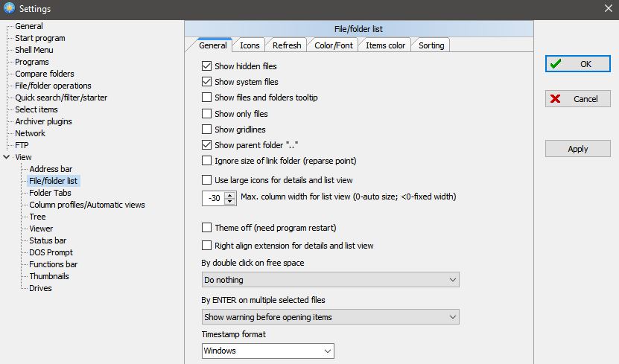Switch to the Sorting tab
Screen dimensions: 619x364
[431, 45]
